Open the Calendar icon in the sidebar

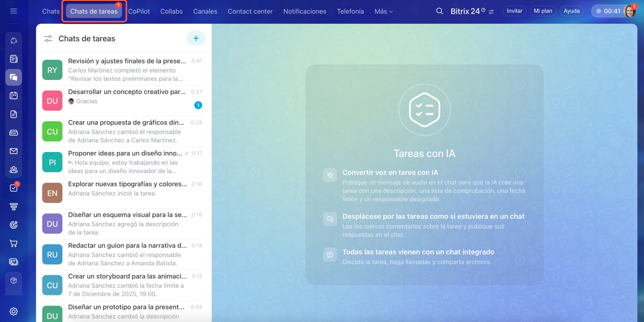click(x=14, y=96)
